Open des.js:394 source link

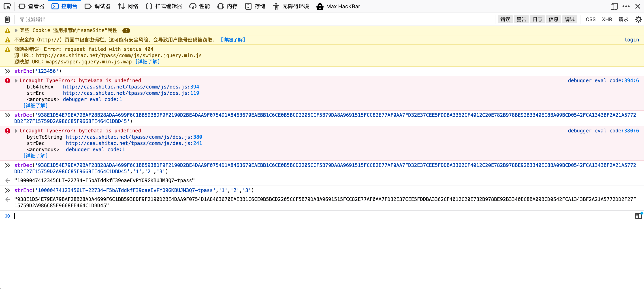(131, 87)
